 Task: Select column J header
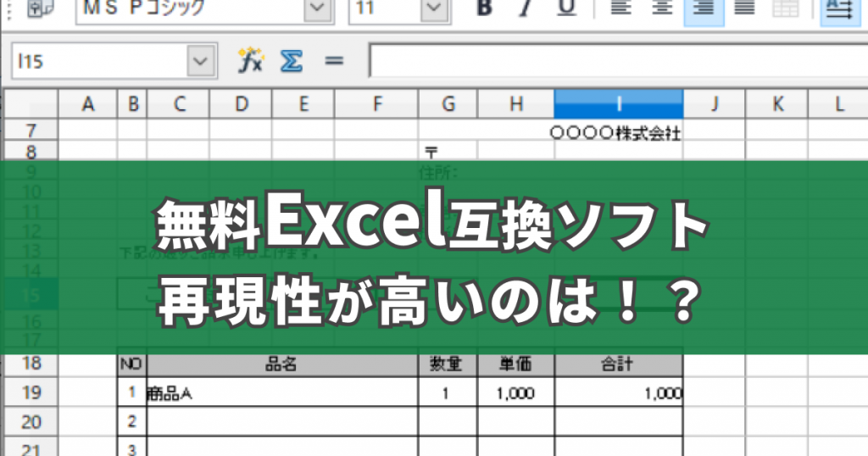click(715, 104)
